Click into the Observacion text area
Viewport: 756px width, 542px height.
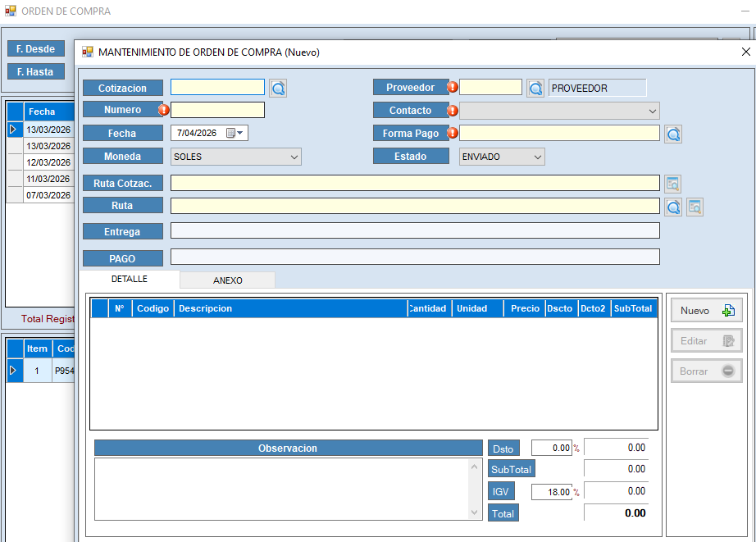coord(281,489)
